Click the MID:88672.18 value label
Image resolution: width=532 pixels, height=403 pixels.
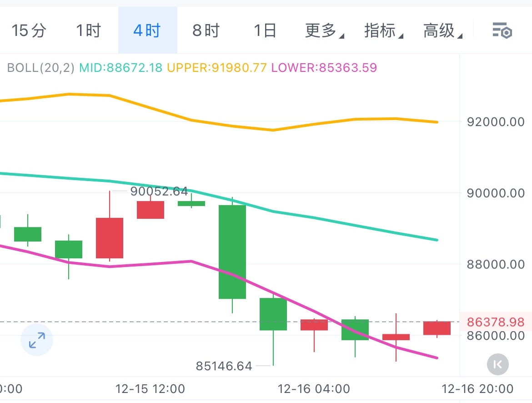(120, 68)
